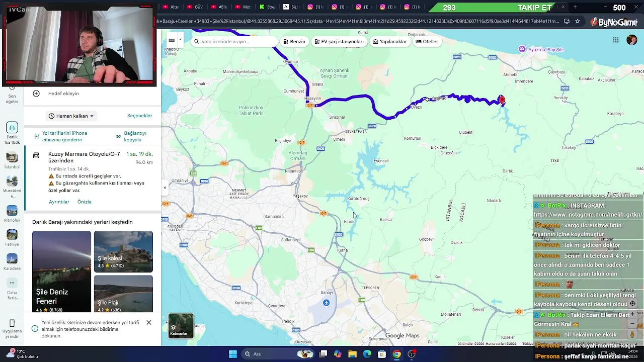Open Google Chrome from the taskbar
Image resolution: width=644 pixels, height=362 pixels.
click(397, 354)
